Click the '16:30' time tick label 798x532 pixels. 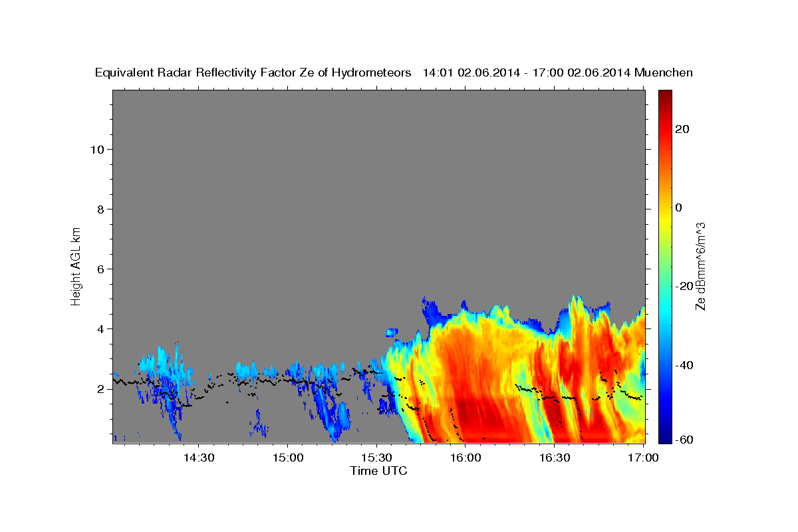[x=554, y=458]
